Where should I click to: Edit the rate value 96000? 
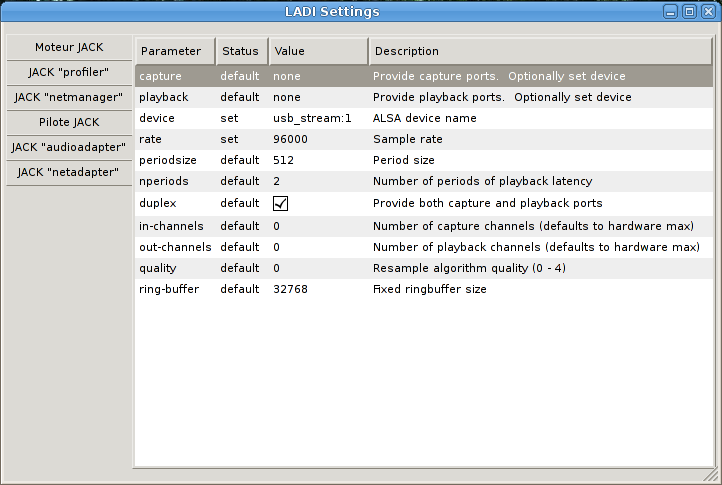point(290,139)
